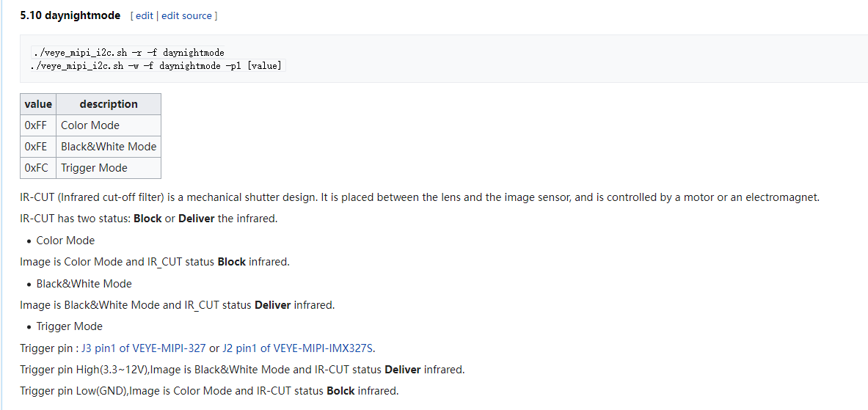
Task: Click the "value" table column header
Action: click(38, 104)
